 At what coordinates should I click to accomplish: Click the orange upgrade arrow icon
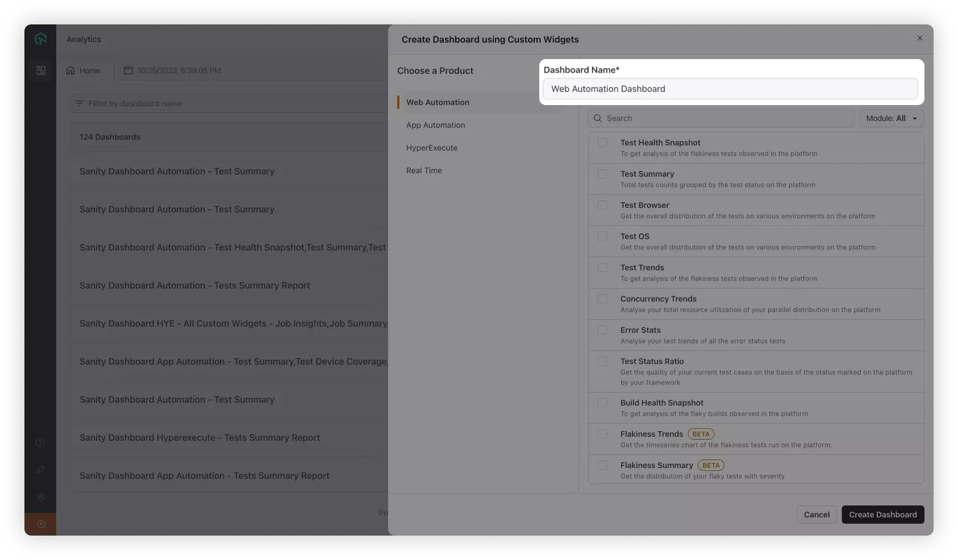(41, 524)
